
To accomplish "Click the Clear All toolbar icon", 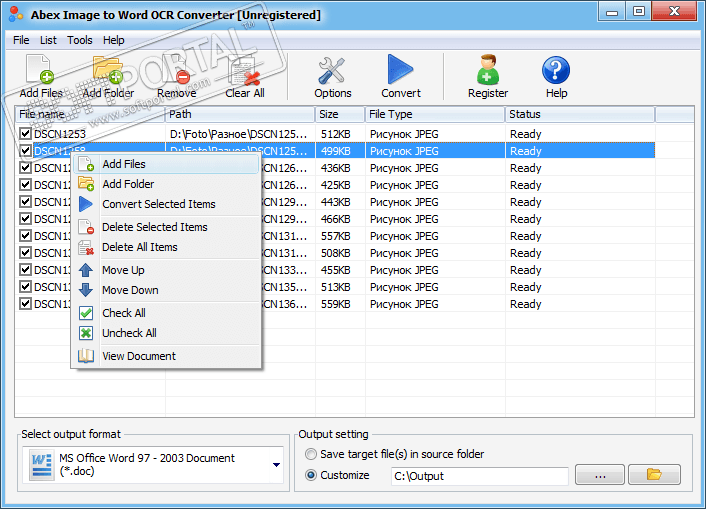I will (244, 70).
